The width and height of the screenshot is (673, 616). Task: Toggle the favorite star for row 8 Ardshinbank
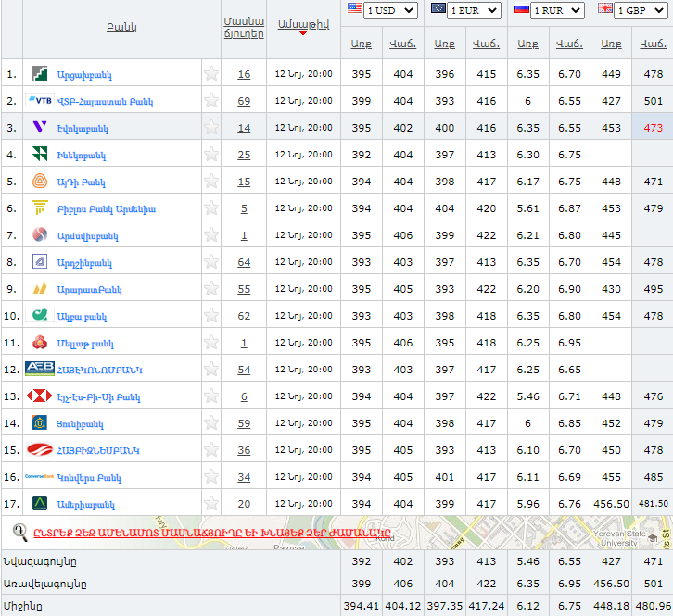[x=211, y=261]
